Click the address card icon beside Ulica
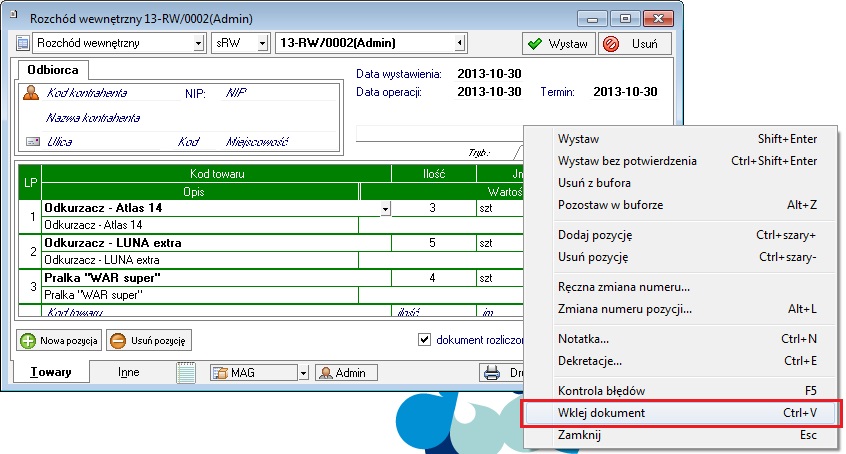Viewport: 846px width, 454px height. coord(31,142)
